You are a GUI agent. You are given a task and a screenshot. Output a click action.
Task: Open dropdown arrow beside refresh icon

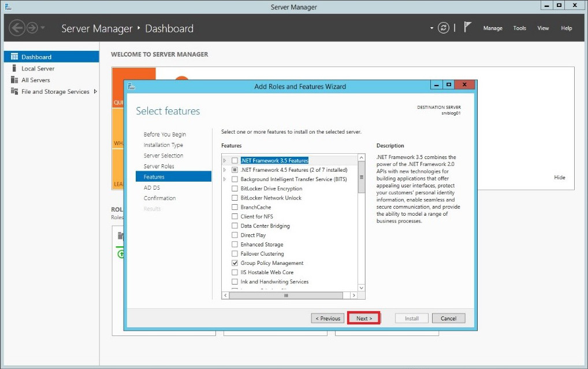(431, 28)
